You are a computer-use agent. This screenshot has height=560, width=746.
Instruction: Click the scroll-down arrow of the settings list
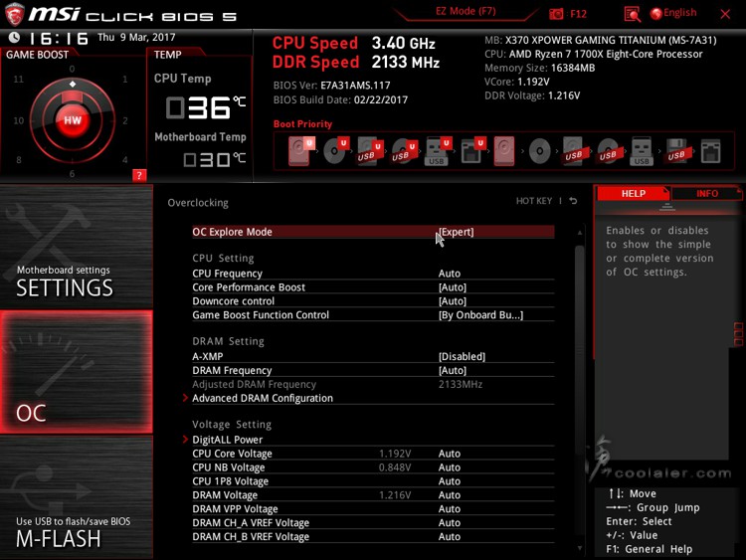[580, 548]
